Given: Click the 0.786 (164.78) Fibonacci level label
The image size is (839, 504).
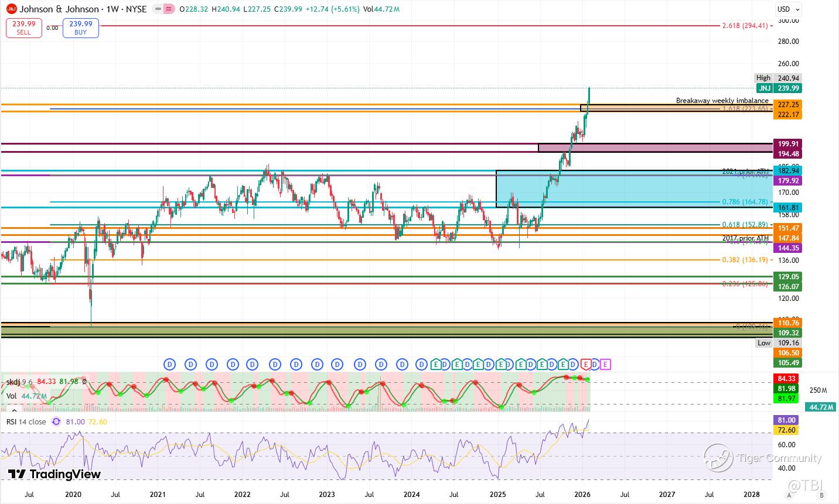Looking at the screenshot, I should (745, 202).
